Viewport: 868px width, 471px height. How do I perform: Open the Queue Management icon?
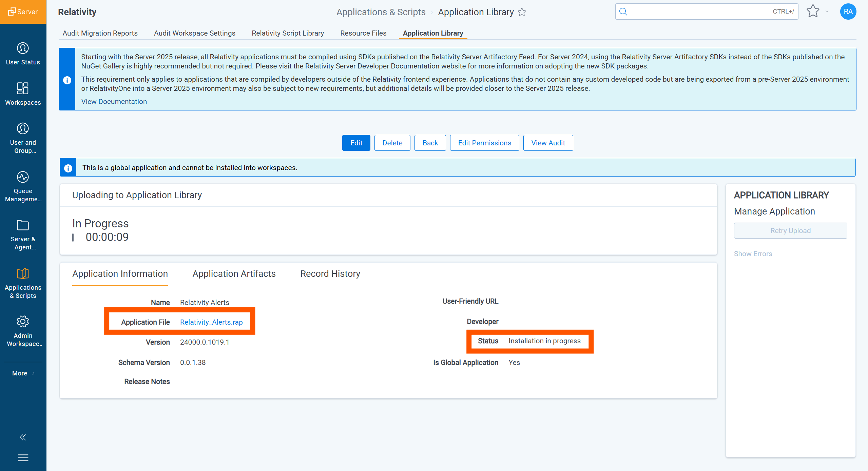coord(23,177)
